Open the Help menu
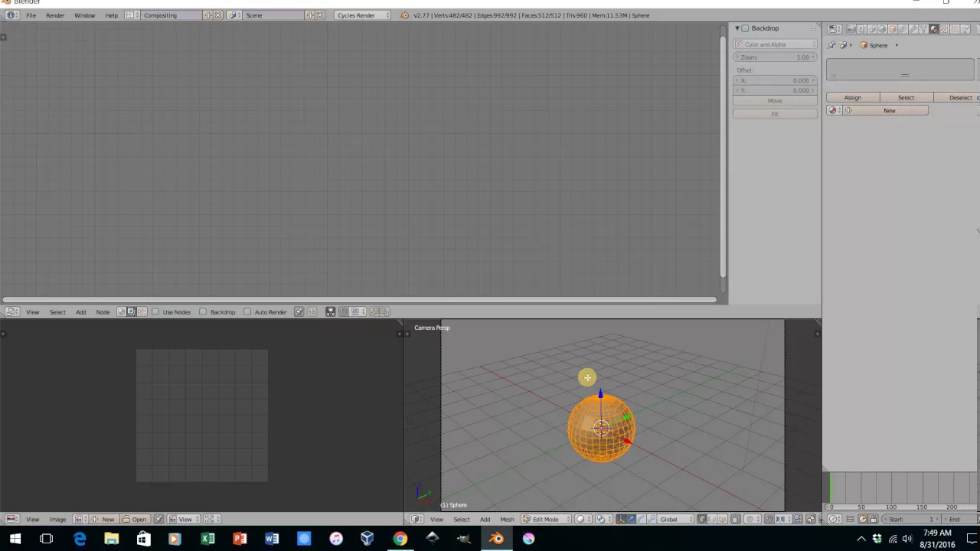980x551 pixels. coord(111,15)
